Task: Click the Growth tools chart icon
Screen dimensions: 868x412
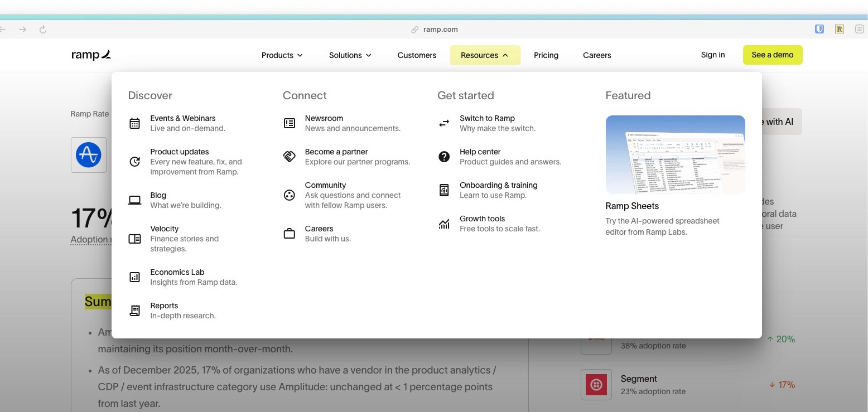Action: pos(444,224)
